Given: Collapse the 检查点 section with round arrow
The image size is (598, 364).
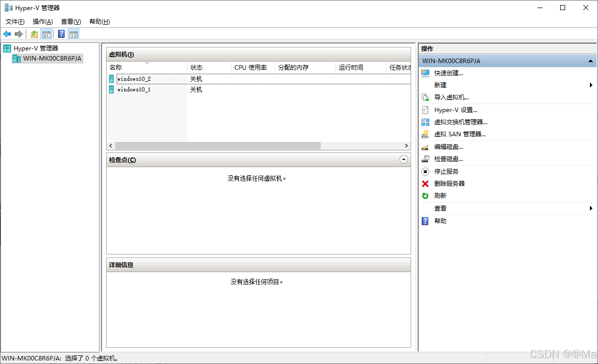Looking at the screenshot, I should point(404,160).
